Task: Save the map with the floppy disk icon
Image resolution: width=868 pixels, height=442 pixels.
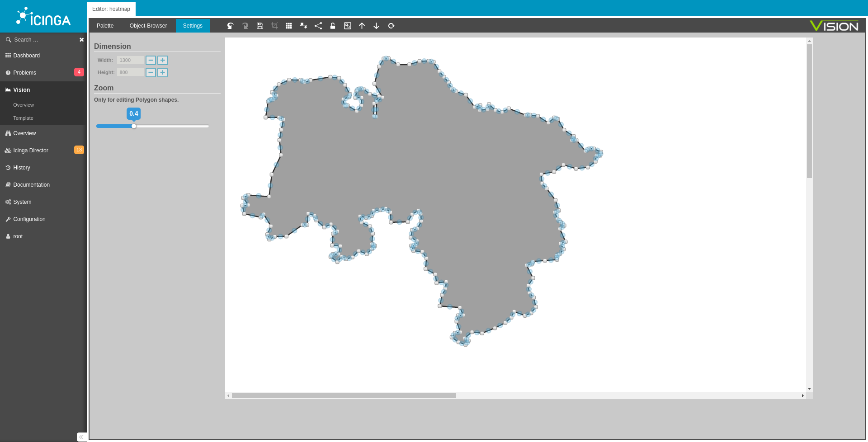Action: pyautogui.click(x=260, y=26)
